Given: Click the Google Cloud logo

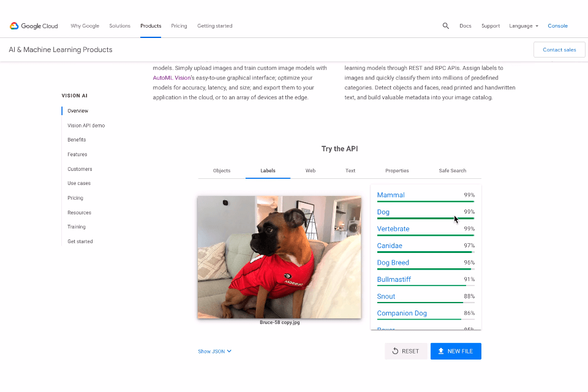Looking at the screenshot, I should [34, 26].
